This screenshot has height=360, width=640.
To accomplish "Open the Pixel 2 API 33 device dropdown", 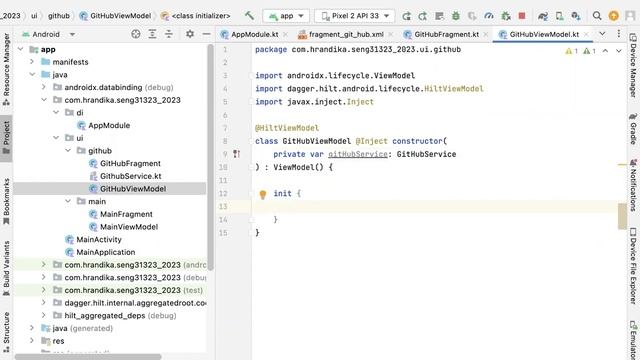I will point(355,16).
